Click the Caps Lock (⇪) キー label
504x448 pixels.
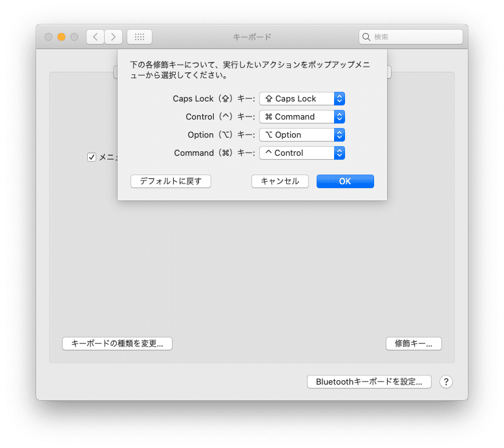[214, 99]
